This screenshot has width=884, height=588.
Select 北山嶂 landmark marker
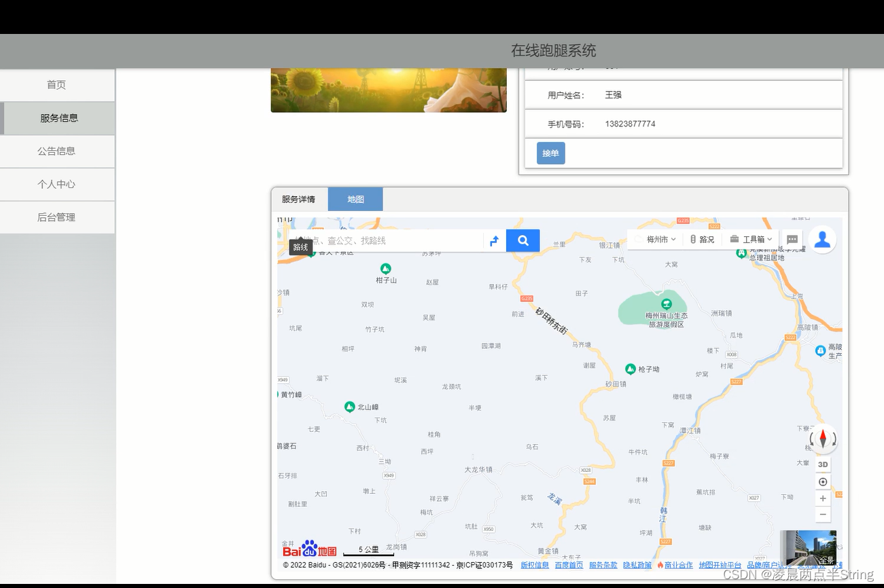349,407
